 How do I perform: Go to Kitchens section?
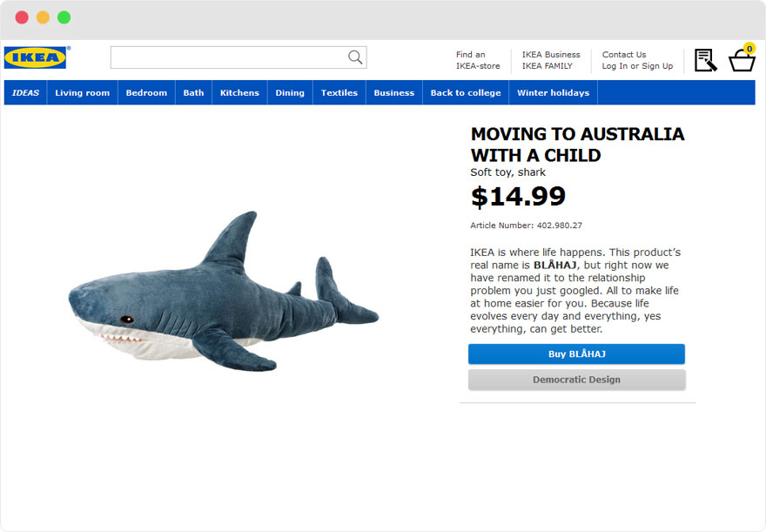(239, 92)
